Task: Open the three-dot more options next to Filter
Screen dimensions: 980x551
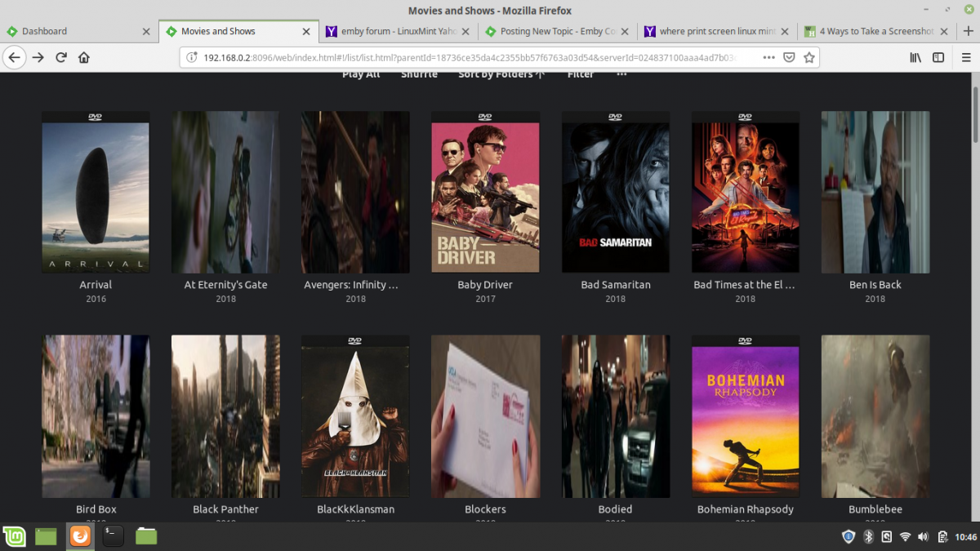Action: point(621,74)
